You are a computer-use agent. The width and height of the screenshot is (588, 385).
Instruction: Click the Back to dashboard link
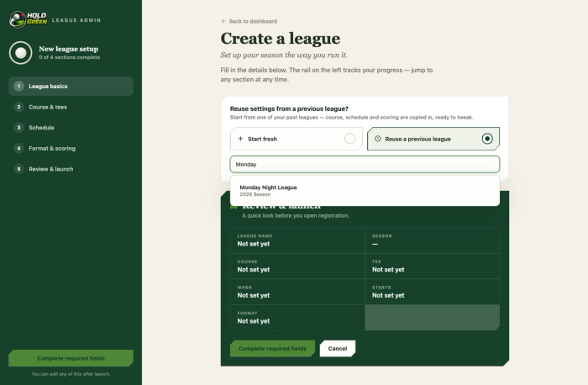pos(249,21)
